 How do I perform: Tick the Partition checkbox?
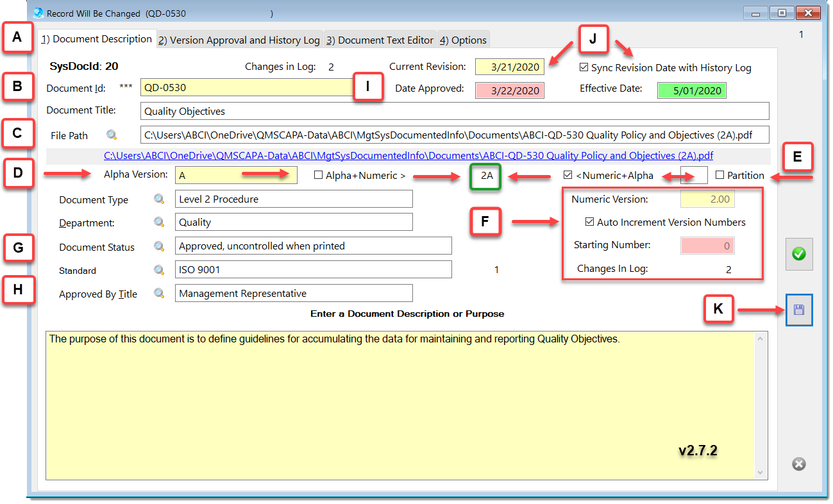click(719, 175)
